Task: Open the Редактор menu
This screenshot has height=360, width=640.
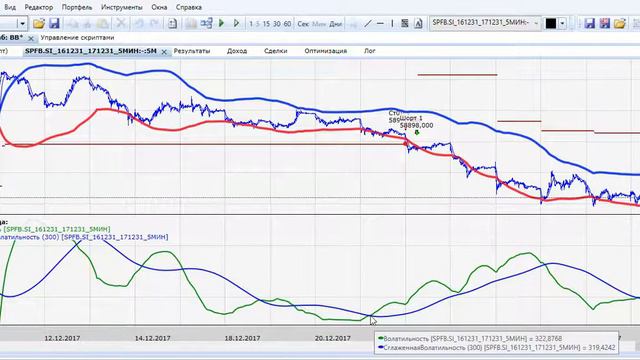Action: [x=39, y=7]
